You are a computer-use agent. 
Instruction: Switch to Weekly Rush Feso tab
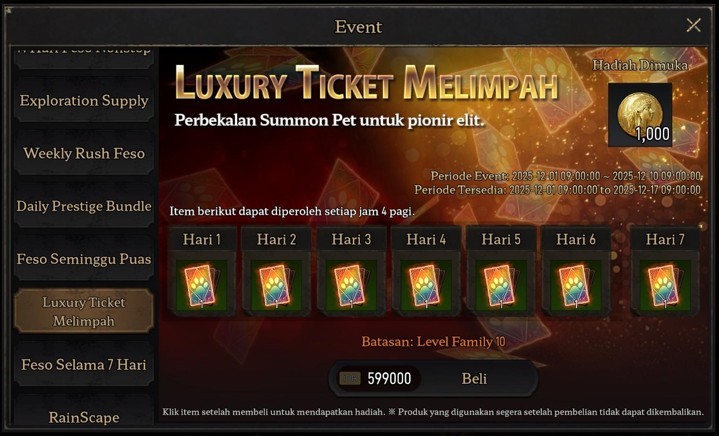pyautogui.click(x=84, y=154)
